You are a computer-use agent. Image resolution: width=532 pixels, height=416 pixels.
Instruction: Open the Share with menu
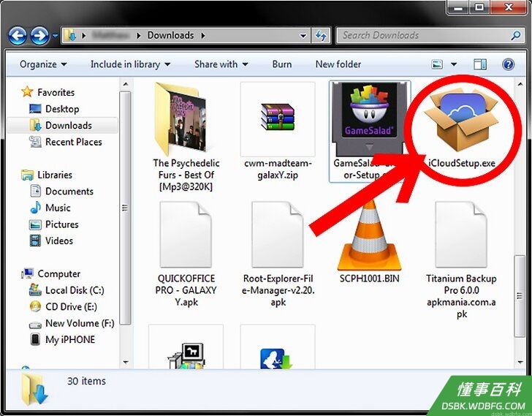pyautogui.click(x=221, y=64)
